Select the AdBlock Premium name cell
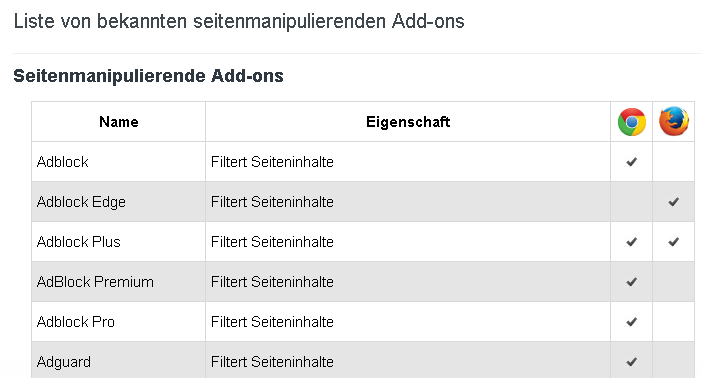Viewport: 702px width, 378px height. 119,281
